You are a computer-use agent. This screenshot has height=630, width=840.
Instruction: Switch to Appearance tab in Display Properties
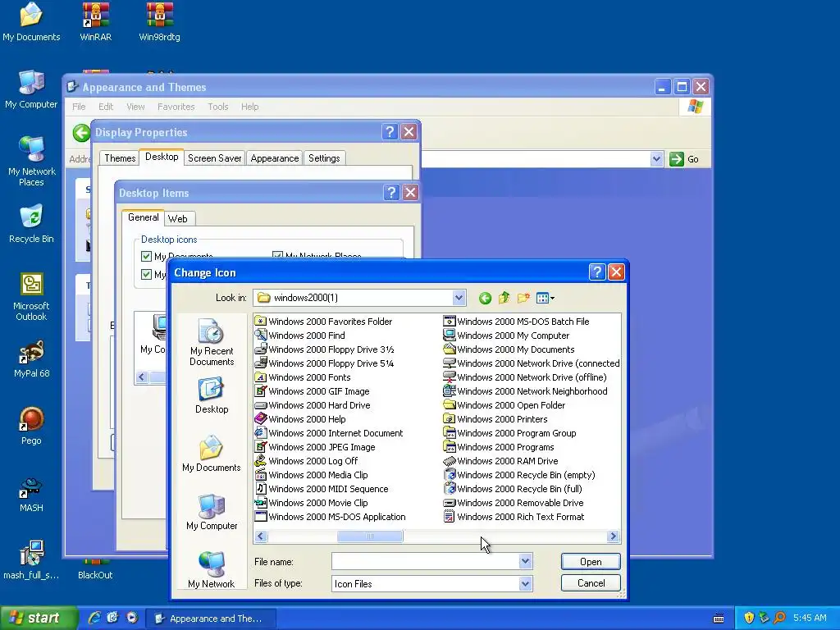[274, 158]
